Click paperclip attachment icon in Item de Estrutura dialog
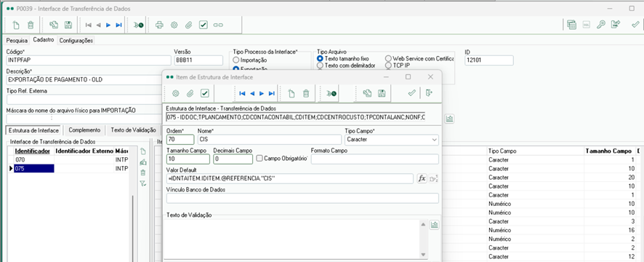Image resolution: width=644 pixels, height=262 pixels. coord(190,93)
